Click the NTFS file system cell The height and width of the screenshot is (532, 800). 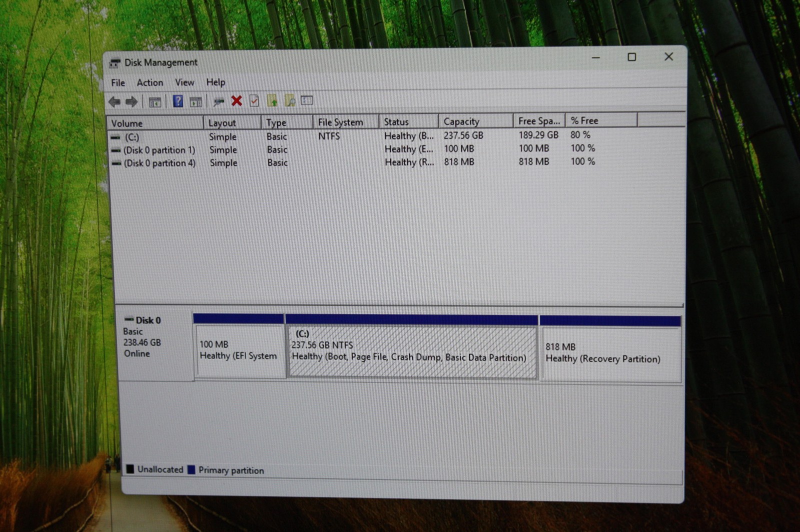(329, 136)
